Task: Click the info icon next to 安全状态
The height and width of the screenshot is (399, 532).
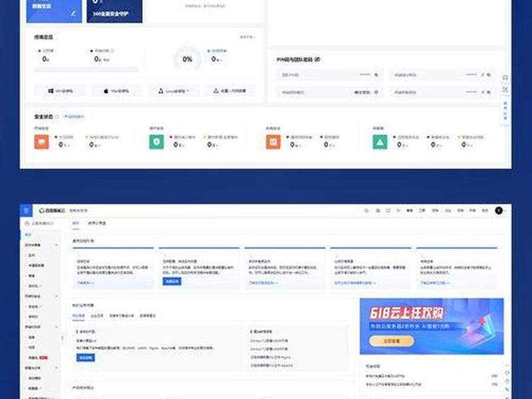Action: [57, 117]
